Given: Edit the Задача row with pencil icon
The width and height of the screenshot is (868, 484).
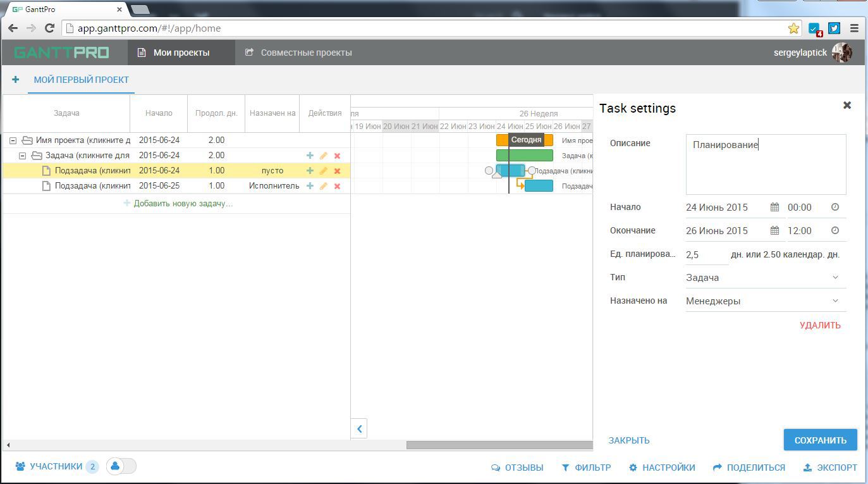Looking at the screenshot, I should coord(324,155).
